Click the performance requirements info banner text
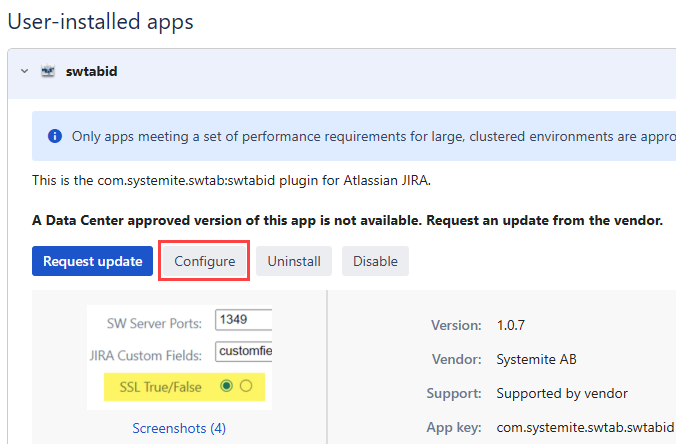Screen dimensions: 676x444 pyautogui.click(x=373, y=136)
